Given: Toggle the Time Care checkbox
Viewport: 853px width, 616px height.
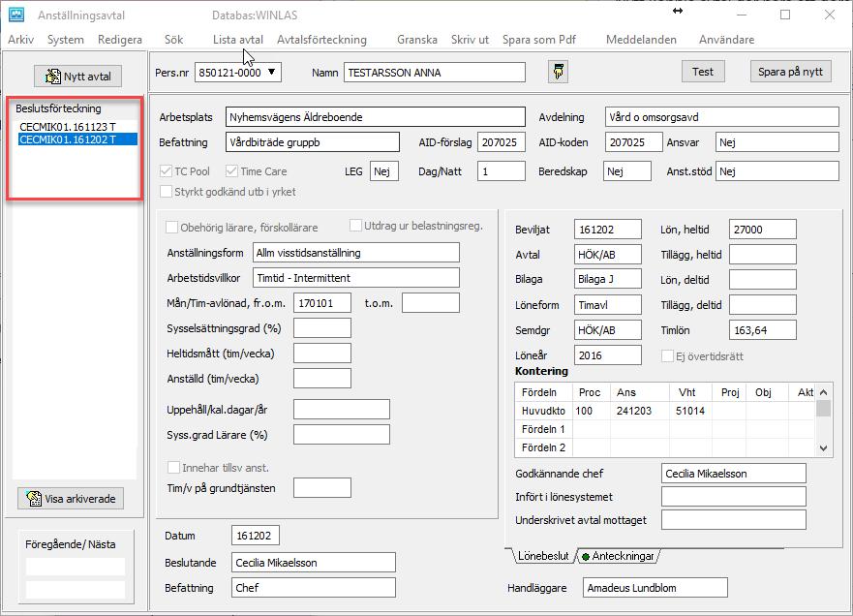Looking at the screenshot, I should [231, 171].
